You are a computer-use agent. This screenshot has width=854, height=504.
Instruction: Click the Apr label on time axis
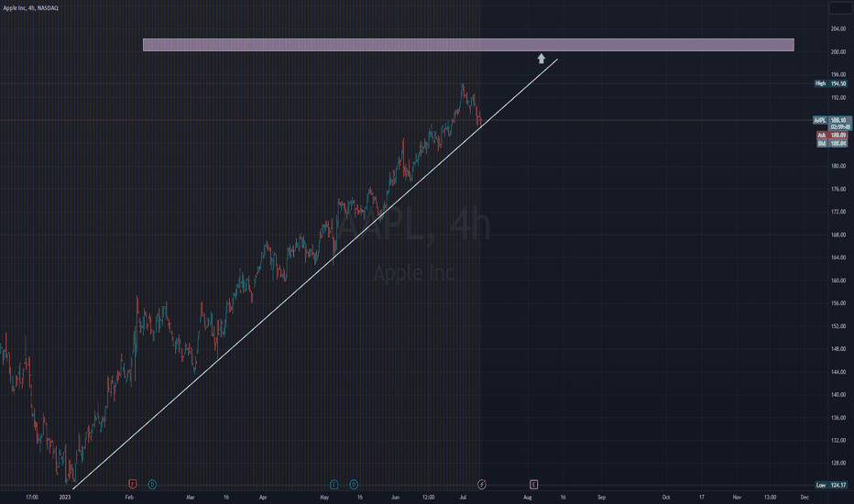(263, 497)
